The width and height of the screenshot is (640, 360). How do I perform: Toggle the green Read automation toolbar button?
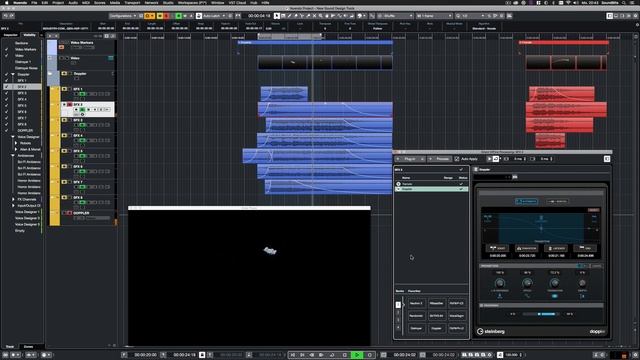[x=178, y=16]
